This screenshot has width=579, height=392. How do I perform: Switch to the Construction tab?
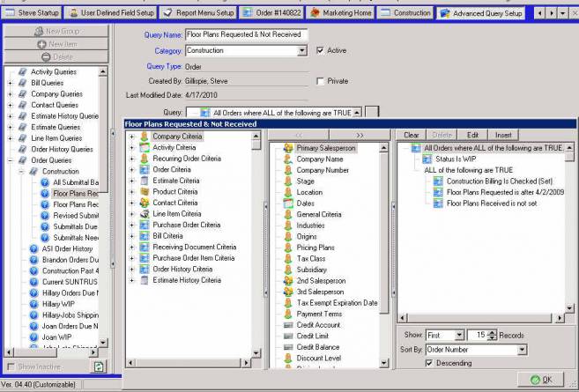click(405, 13)
